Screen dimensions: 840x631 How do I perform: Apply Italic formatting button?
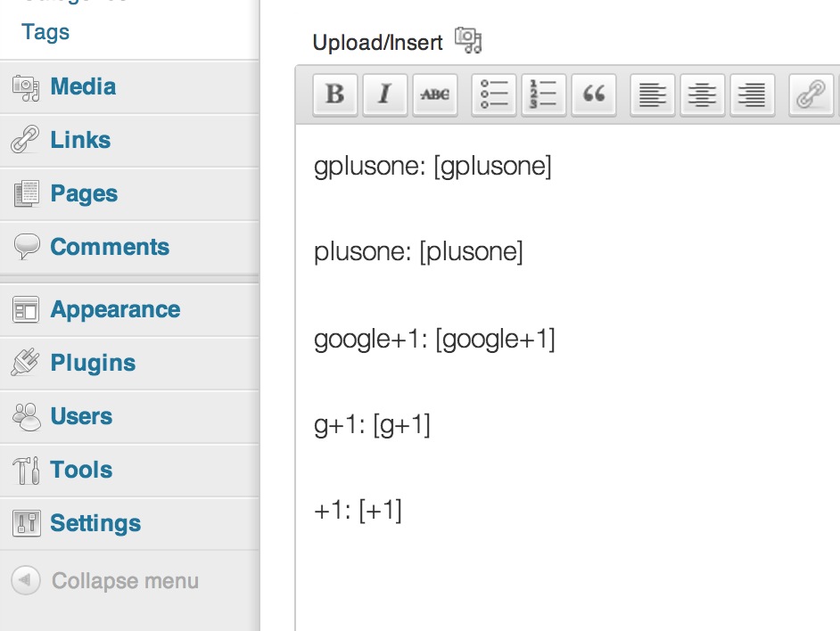click(x=385, y=94)
